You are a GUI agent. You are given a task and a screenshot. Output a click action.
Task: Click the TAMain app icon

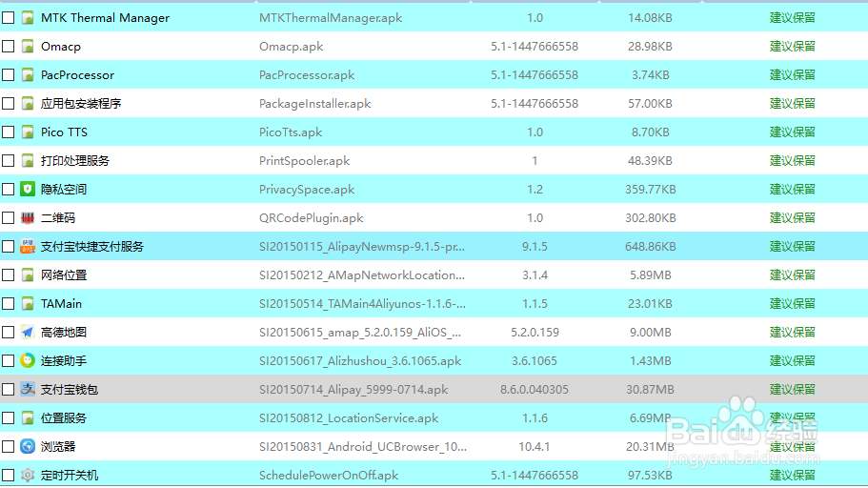coord(28,304)
